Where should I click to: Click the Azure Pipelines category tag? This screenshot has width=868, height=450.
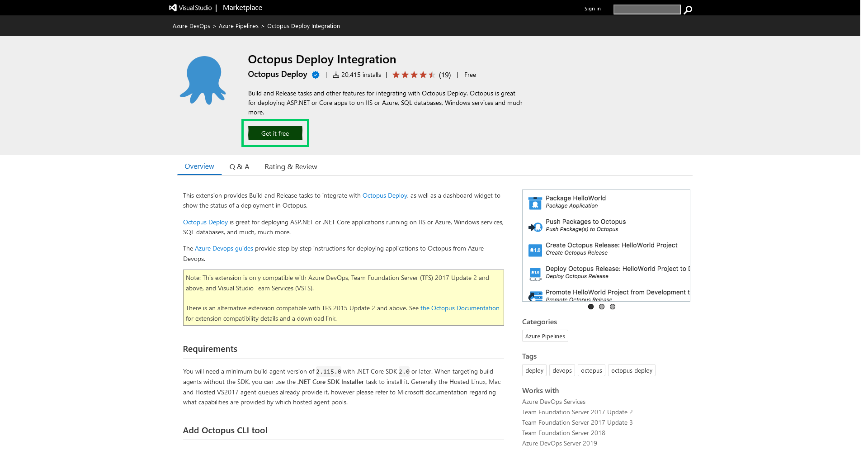[x=545, y=336]
